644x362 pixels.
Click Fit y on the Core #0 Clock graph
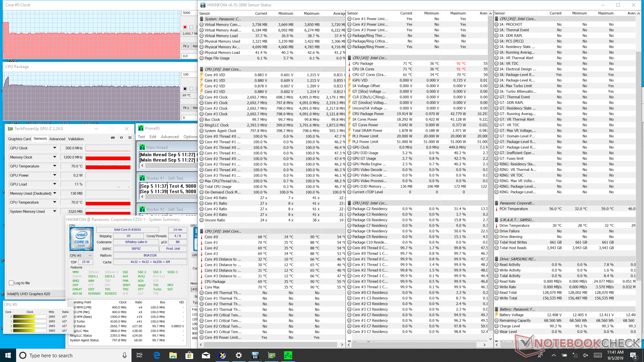click(186, 46)
